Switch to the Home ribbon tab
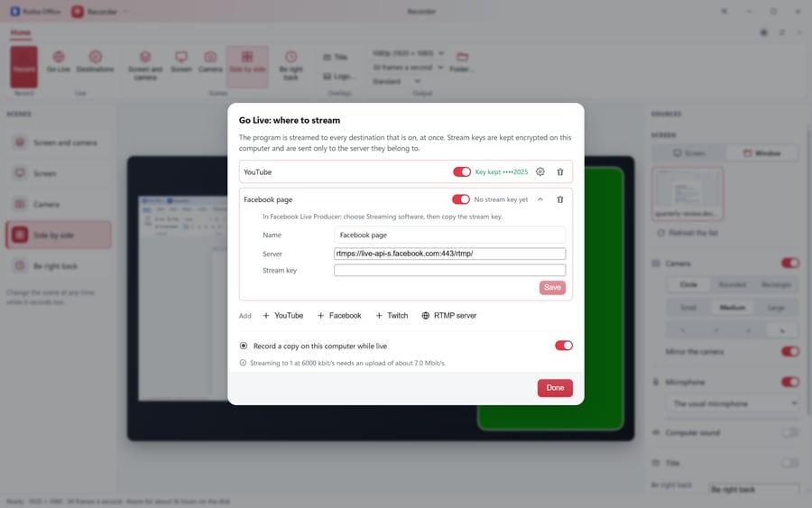812x508 pixels. (x=21, y=32)
